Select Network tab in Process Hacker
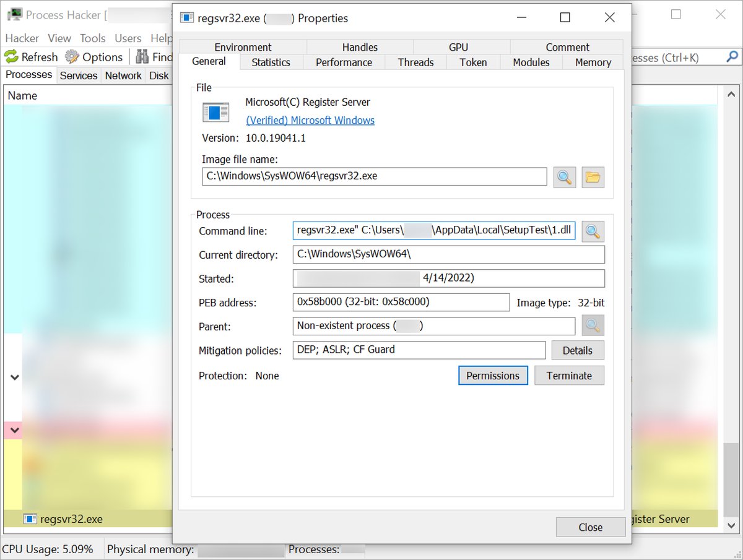Screen dimensions: 743x560 [123, 75]
